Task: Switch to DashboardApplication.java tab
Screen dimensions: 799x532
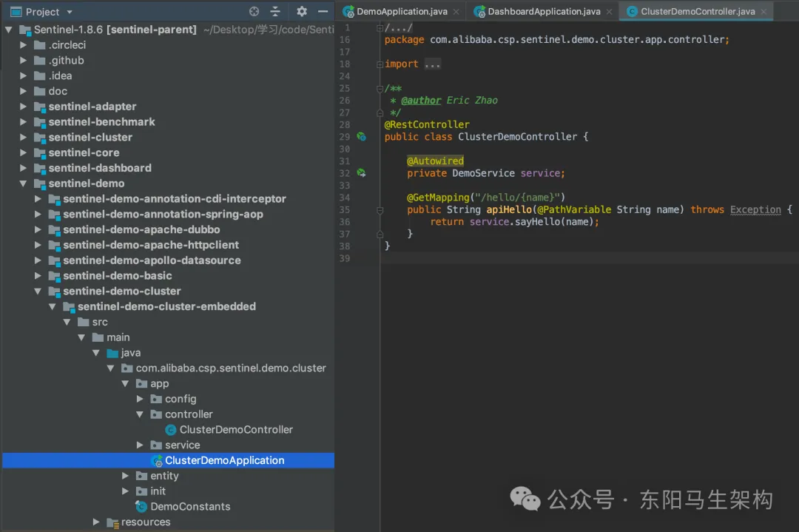Action: (543, 12)
